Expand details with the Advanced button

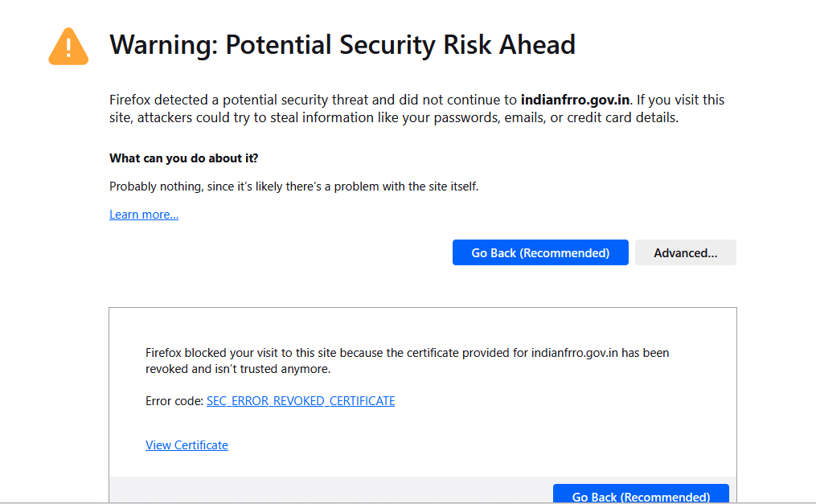coord(686,252)
